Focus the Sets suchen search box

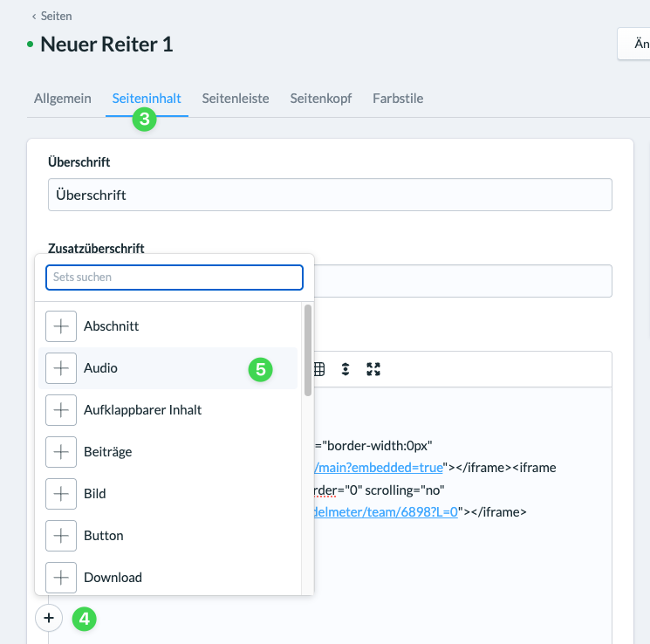174,277
